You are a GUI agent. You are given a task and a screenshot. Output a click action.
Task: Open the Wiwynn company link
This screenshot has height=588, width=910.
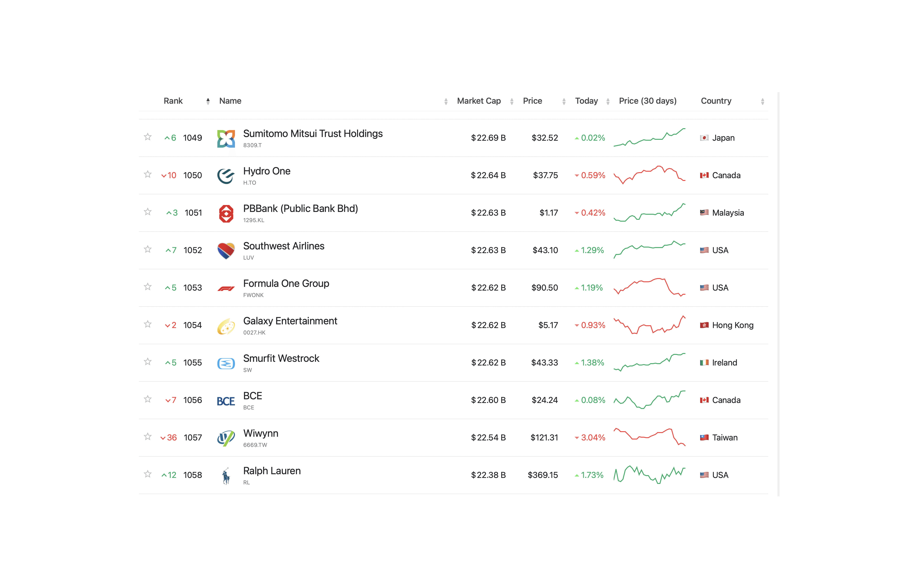[x=261, y=433]
